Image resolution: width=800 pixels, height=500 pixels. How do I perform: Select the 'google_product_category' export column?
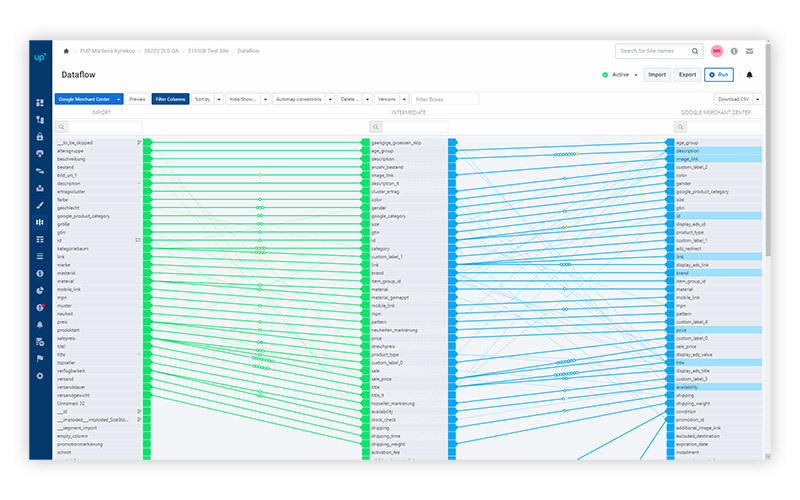click(718, 192)
